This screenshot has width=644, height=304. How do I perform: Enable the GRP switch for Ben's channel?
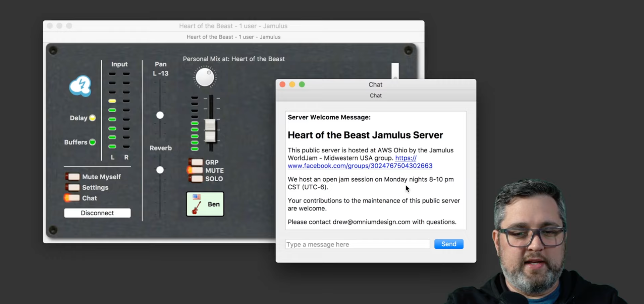pos(196,162)
